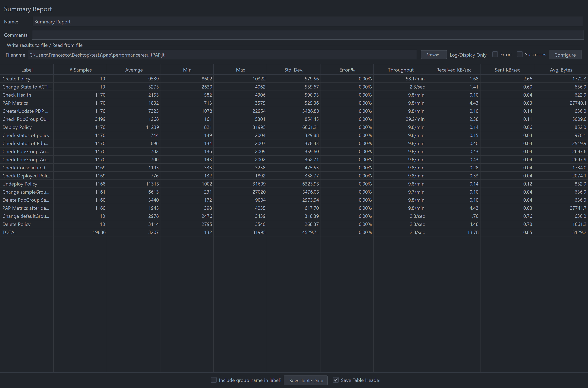The width and height of the screenshot is (588, 388).
Task: Click the 2.3/sec throughput cell
Action: coord(400,87)
